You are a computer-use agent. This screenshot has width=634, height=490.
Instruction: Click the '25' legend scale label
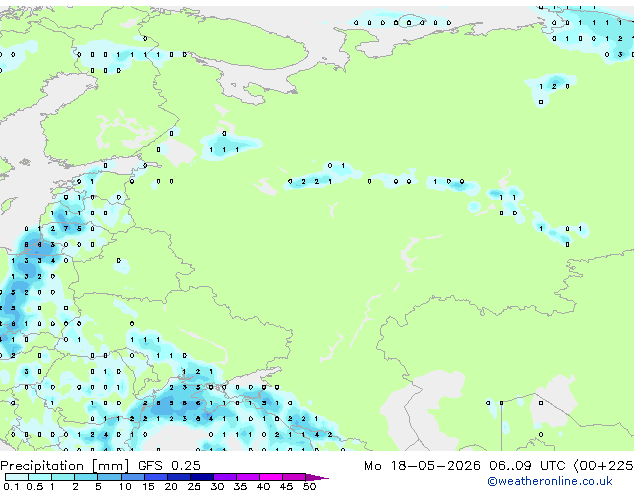pyautogui.click(x=194, y=486)
